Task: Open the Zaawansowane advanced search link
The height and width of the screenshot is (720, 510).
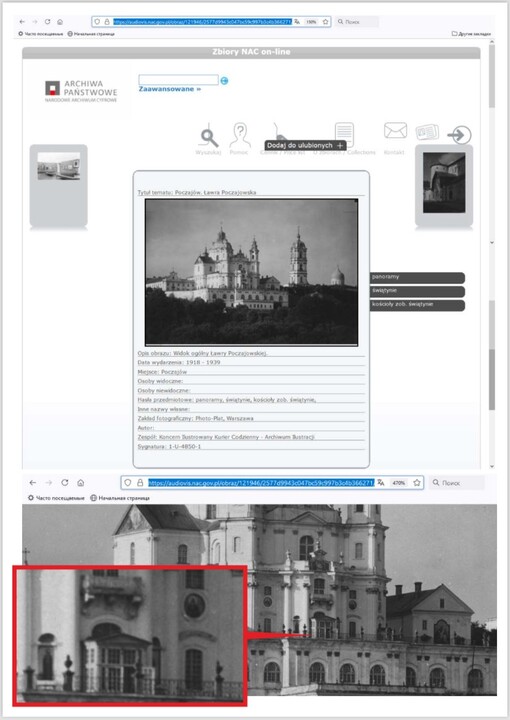Action: tap(170, 89)
